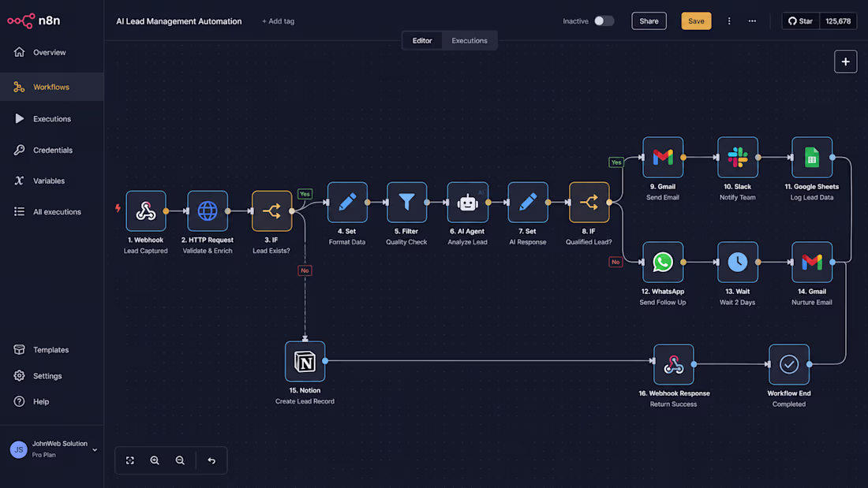Viewport: 868px width, 488px height.
Task: Add a node with the plus button
Action: [845, 61]
